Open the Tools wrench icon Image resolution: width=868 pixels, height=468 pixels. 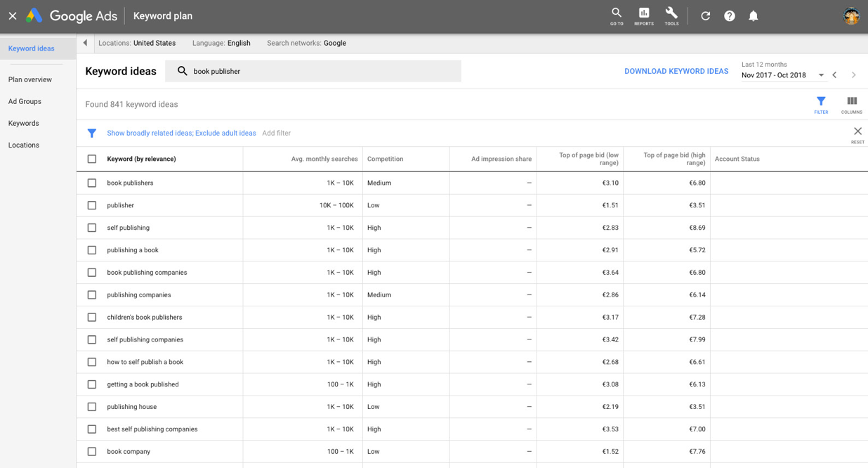tap(671, 15)
